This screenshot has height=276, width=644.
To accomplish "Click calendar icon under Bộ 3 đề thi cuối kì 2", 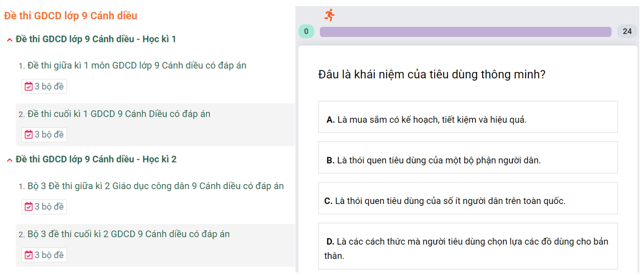I will point(29,255).
